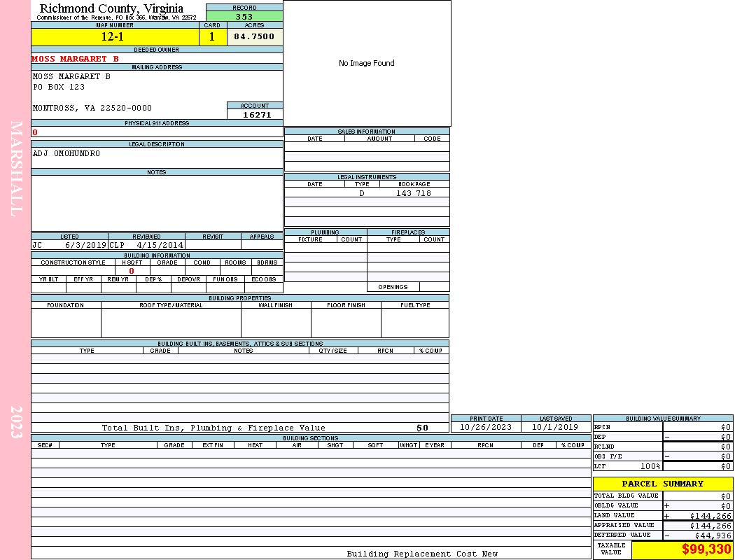Click the legal description ADJ OMOHUNDRO

(66, 153)
